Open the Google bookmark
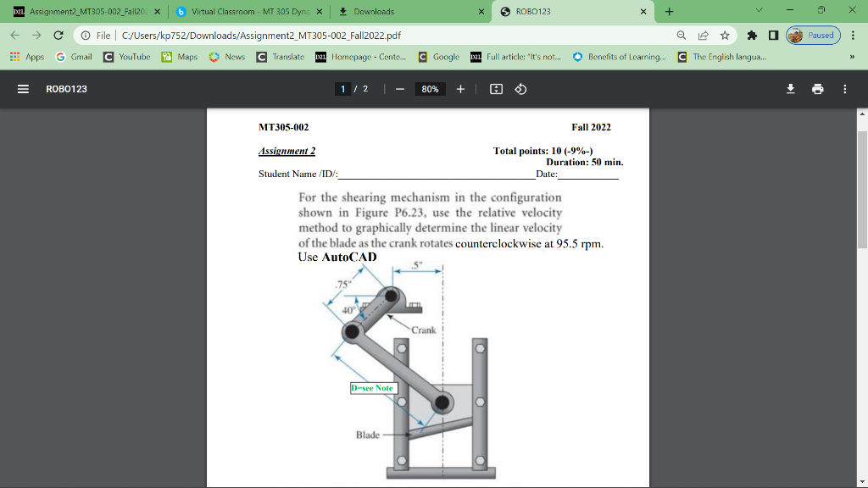The image size is (868, 488). click(x=439, y=57)
